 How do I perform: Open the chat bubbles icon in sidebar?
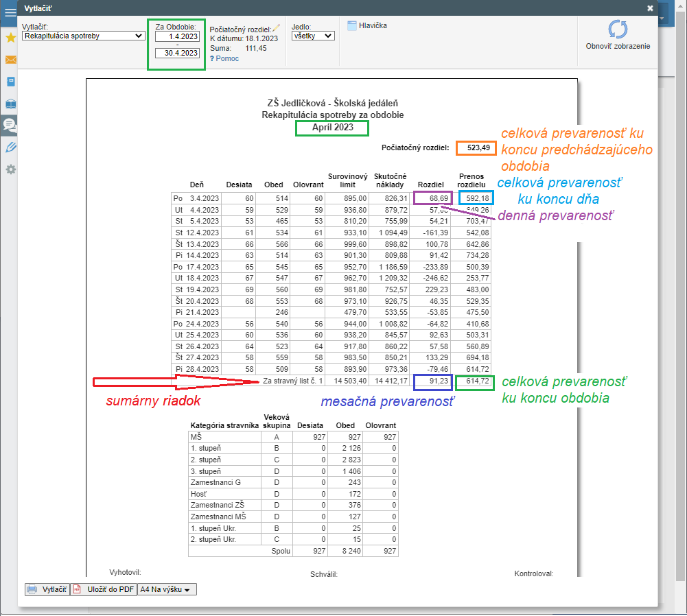pyautogui.click(x=10, y=126)
